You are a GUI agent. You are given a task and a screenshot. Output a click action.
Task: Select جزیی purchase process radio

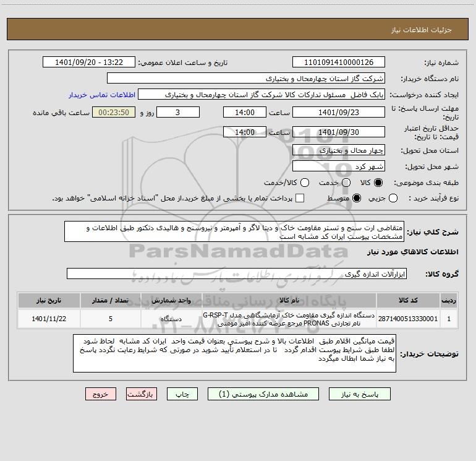coord(393,198)
